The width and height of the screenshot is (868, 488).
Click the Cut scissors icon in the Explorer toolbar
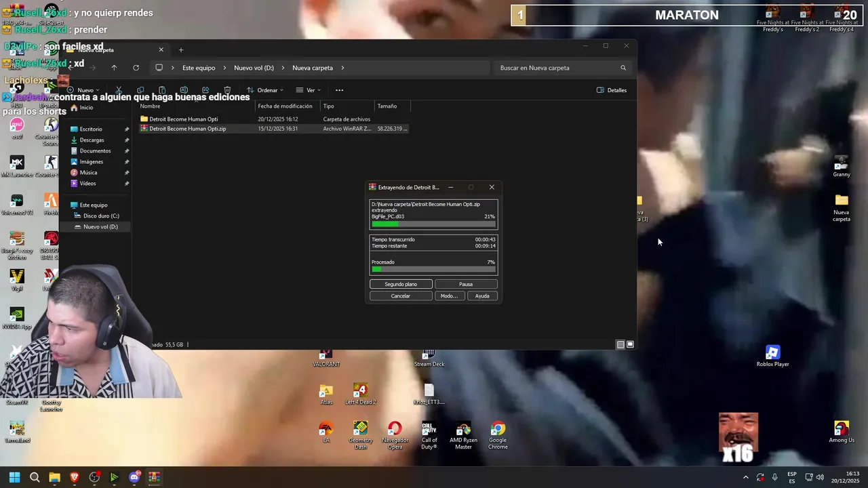(x=119, y=90)
